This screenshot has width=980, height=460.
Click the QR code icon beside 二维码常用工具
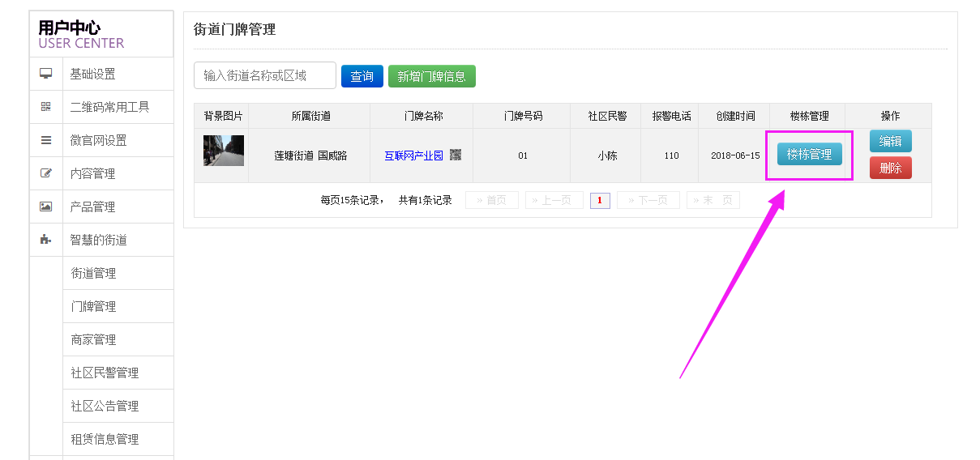[46, 107]
